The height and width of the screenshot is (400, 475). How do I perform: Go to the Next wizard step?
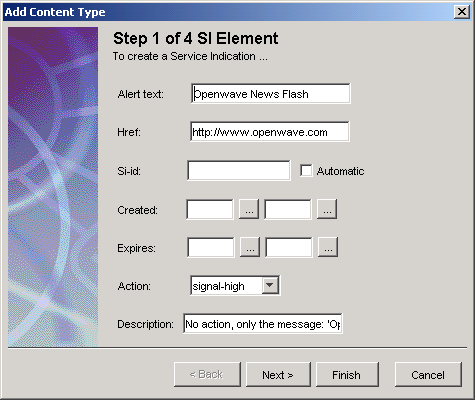[278, 375]
